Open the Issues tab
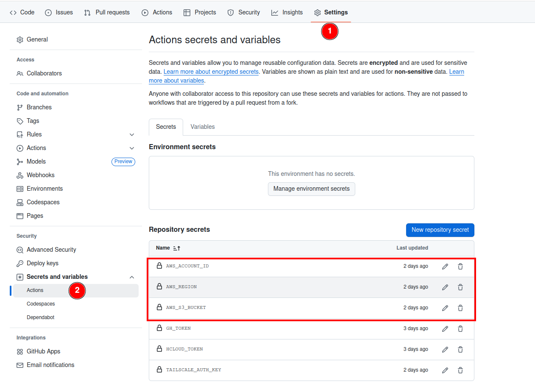Image resolution: width=535 pixels, height=392 pixels. 59,12
